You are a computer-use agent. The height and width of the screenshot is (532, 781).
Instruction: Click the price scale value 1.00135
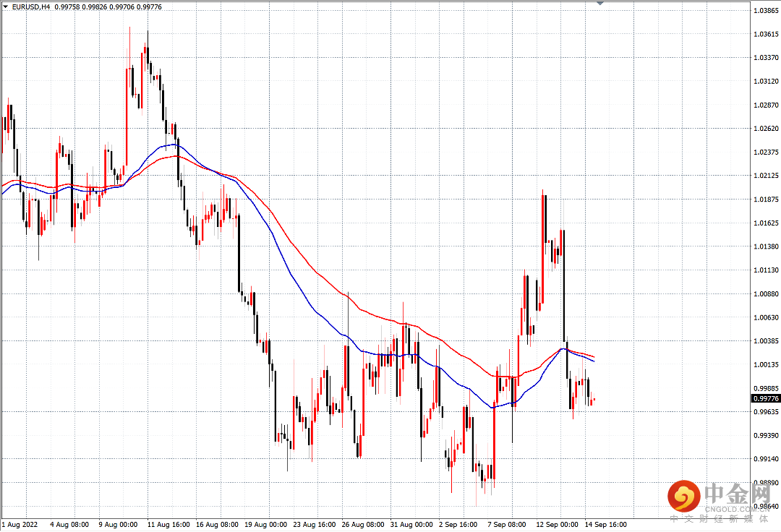766,365
